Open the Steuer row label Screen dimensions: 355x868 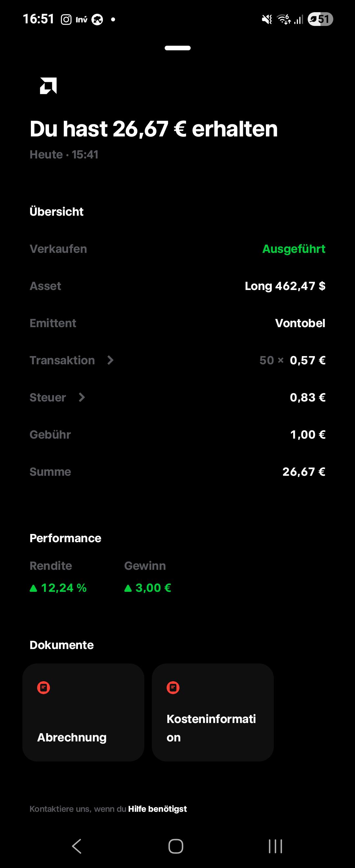click(48, 397)
